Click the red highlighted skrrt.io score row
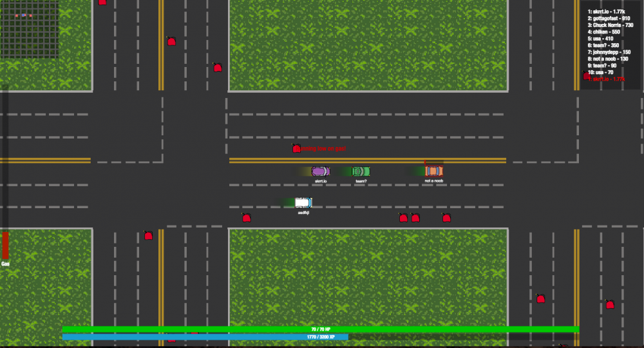Image resolution: width=644 pixels, height=348 pixels. (607, 79)
